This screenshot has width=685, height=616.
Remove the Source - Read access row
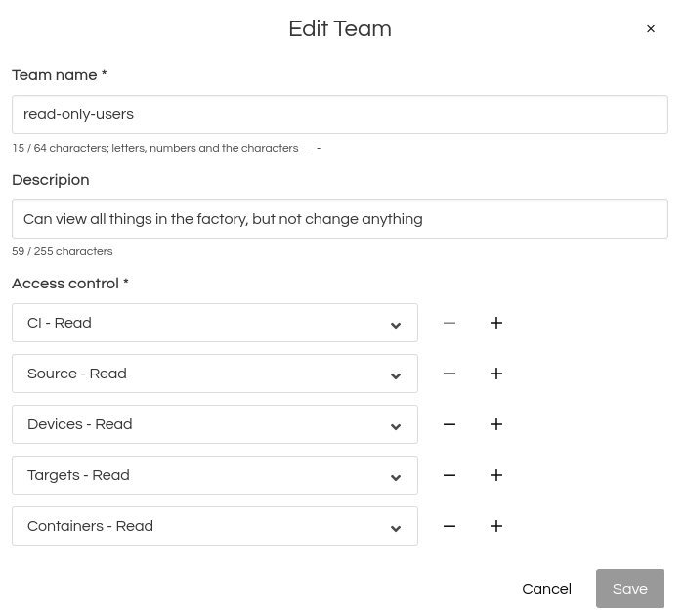tap(450, 374)
